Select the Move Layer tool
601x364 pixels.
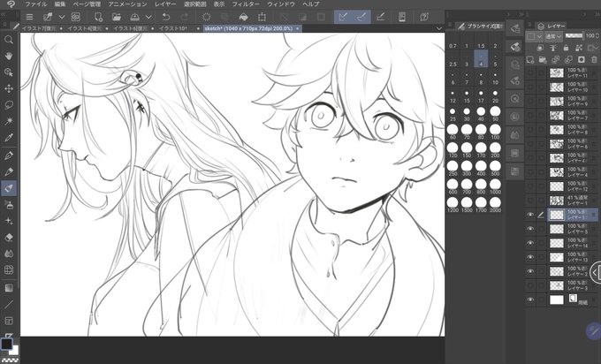point(9,88)
